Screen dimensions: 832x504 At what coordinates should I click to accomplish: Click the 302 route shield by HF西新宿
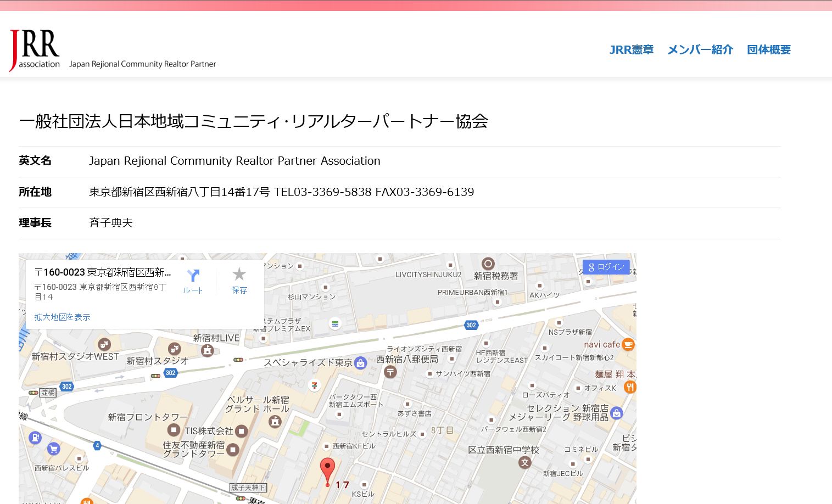point(471,325)
